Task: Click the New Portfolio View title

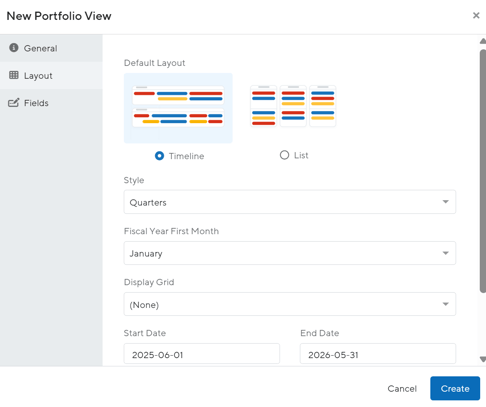Action: click(x=59, y=16)
